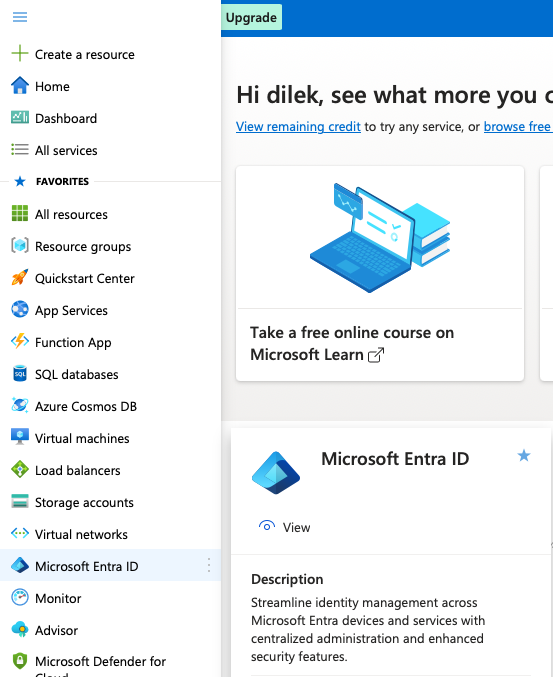
Task: Click the Storage accounts icon
Action: coord(20,501)
